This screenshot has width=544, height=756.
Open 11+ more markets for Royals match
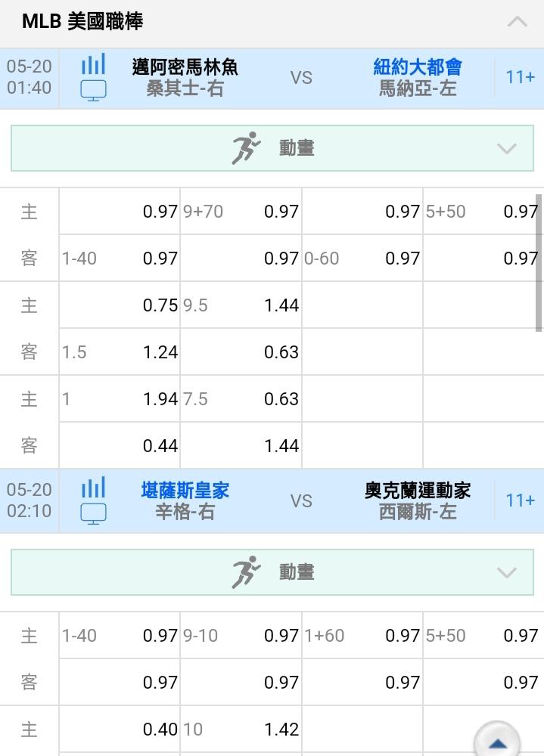(x=520, y=500)
